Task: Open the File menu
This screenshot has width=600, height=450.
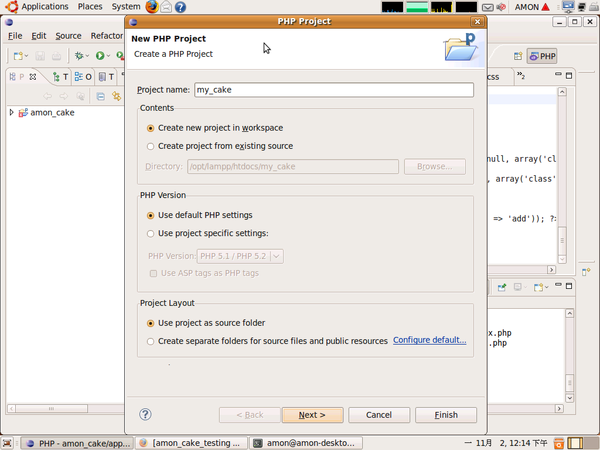Action: [15, 36]
